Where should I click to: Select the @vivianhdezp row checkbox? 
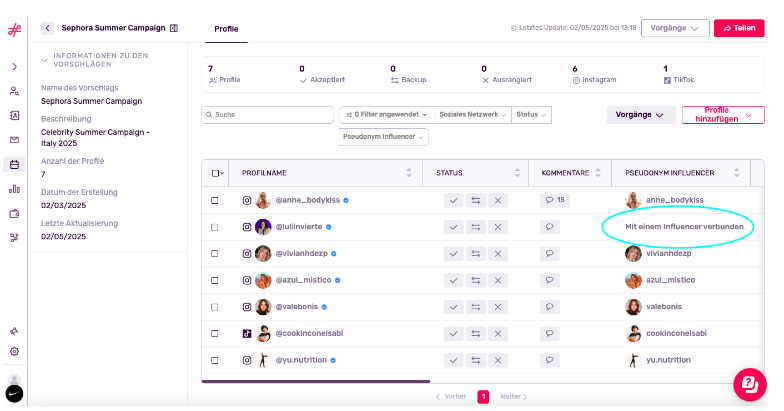point(214,254)
